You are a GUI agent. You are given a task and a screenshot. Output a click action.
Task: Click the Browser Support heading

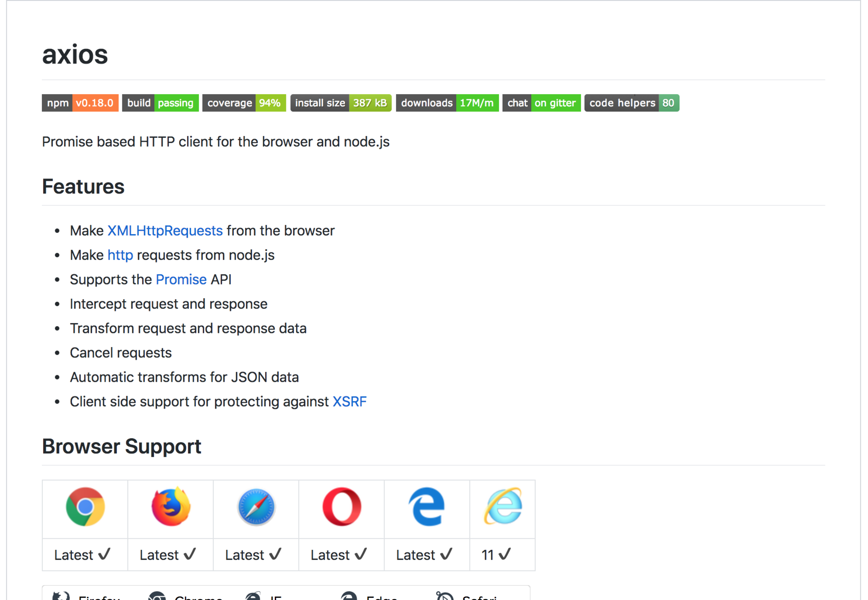(x=121, y=446)
